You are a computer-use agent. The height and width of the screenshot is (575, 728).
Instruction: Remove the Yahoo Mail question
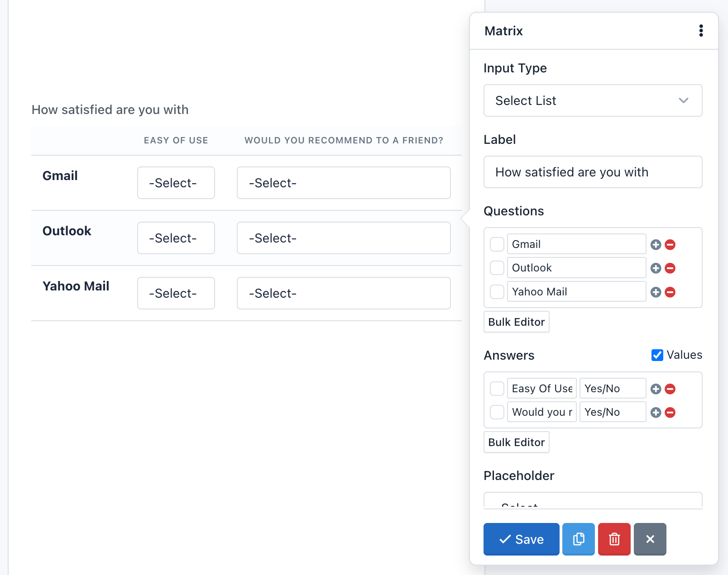coord(670,292)
